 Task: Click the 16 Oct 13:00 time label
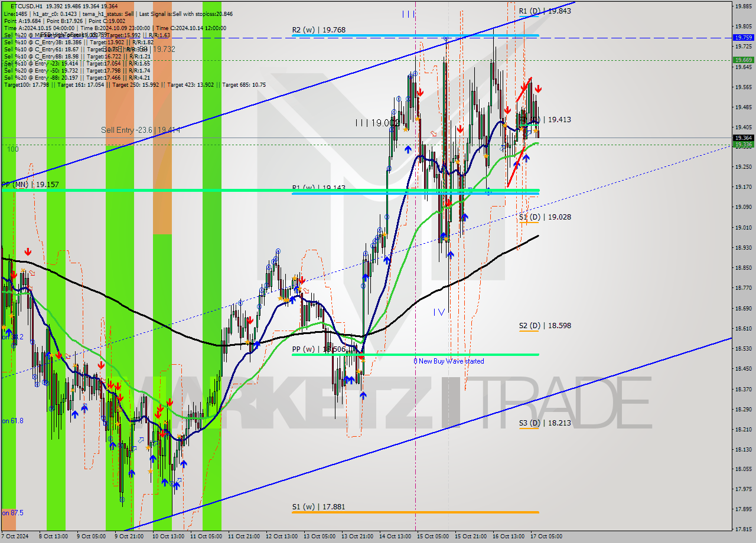click(x=508, y=537)
